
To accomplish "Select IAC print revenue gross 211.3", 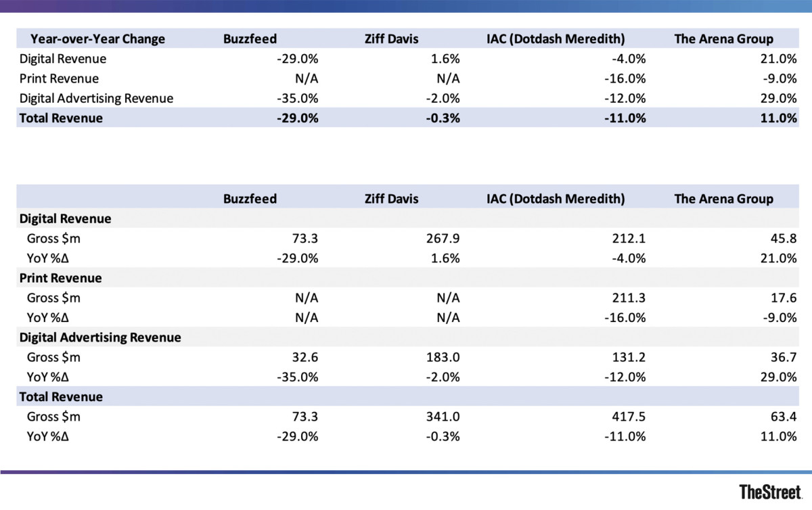I will [629, 298].
